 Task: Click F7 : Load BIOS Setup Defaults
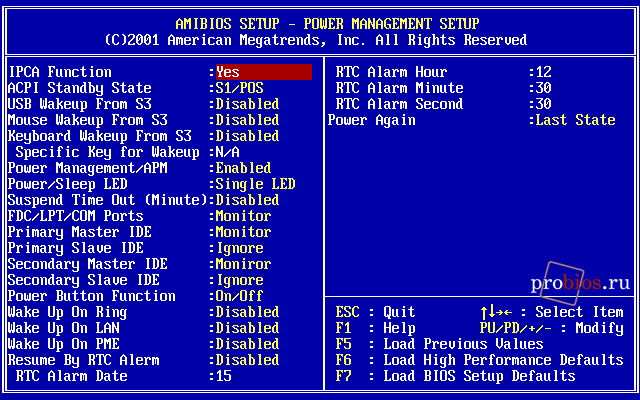coord(456,376)
